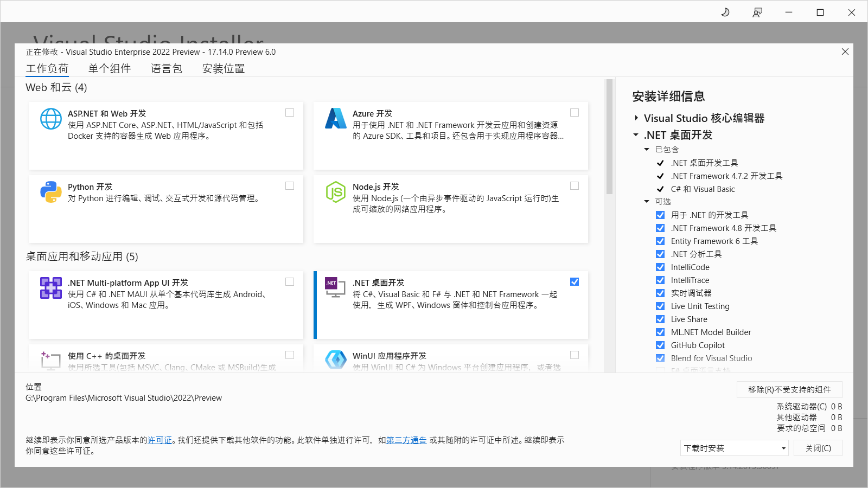
Task: Click the Web 和云 (4) section heading
Action: click(56, 87)
